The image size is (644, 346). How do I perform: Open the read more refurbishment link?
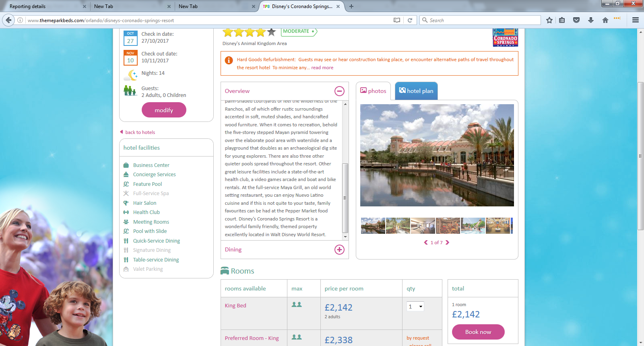tap(322, 68)
